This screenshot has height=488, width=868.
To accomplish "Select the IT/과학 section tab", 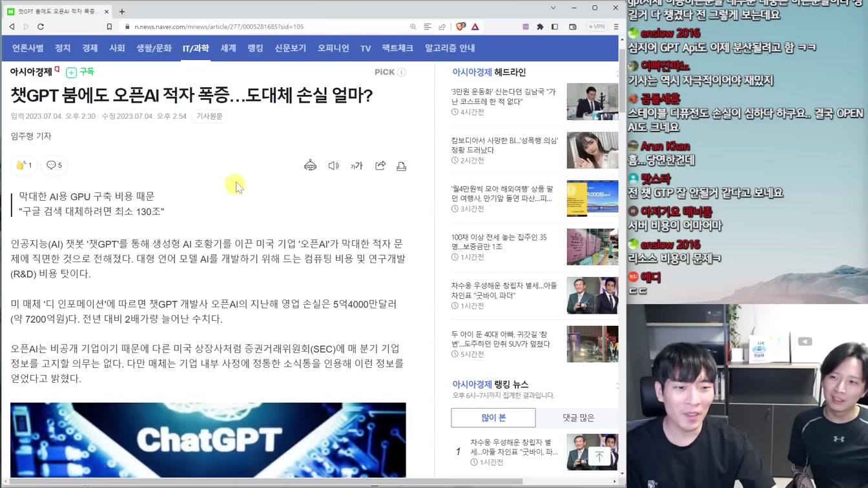I will point(196,48).
